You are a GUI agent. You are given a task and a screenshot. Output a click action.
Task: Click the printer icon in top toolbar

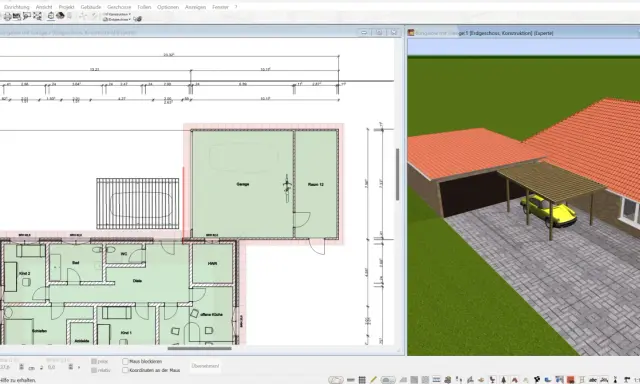pyautogui.click(x=7, y=16)
